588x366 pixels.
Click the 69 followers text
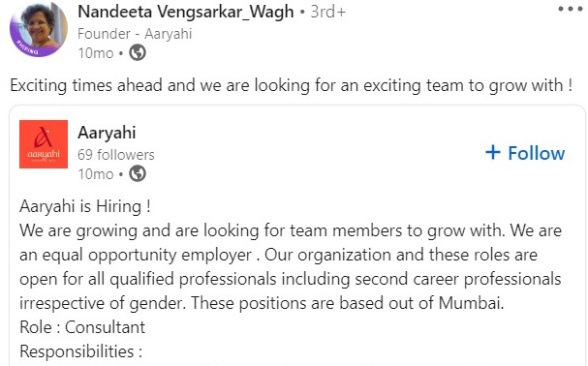pyautogui.click(x=116, y=155)
